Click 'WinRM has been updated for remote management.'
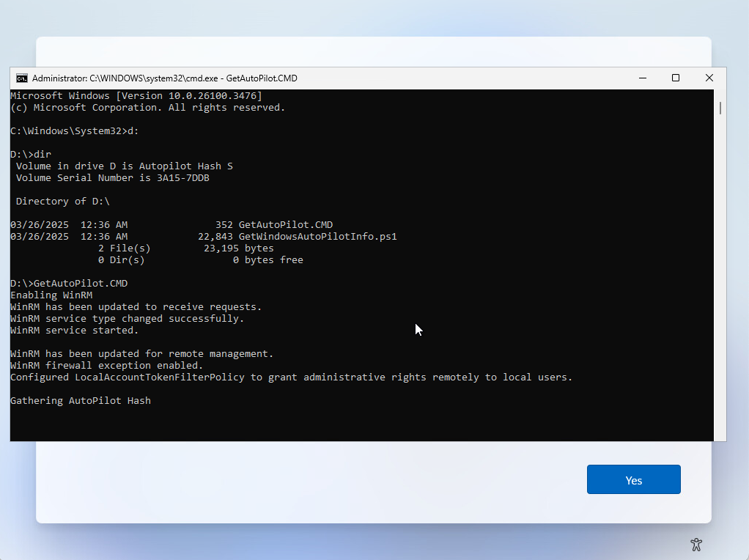 (142, 353)
